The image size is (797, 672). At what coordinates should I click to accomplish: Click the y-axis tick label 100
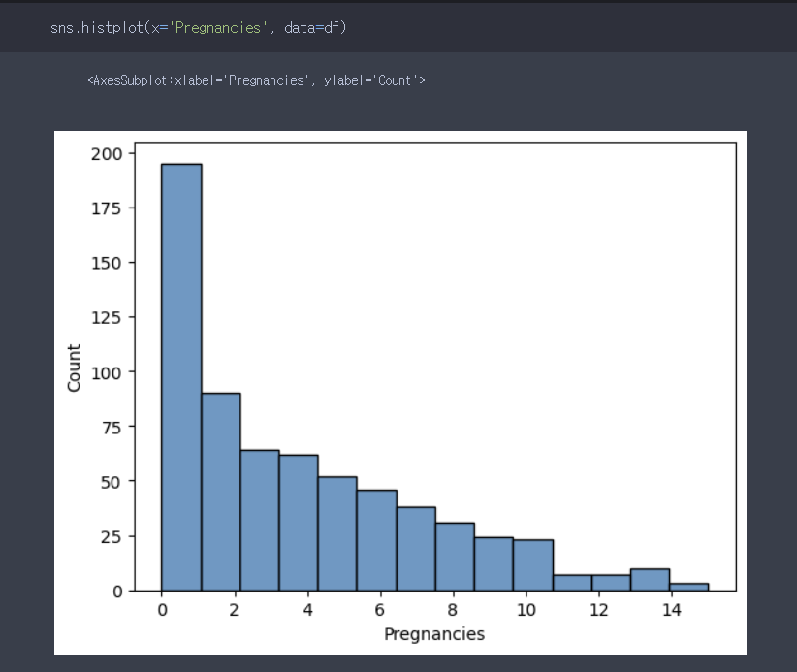[x=107, y=372]
